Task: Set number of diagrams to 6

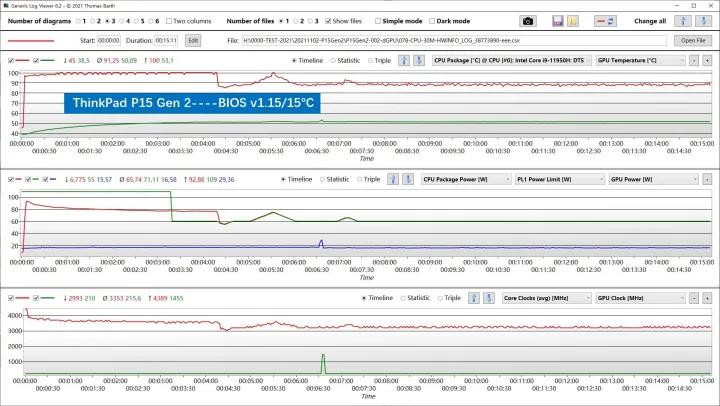Action: 153,21
